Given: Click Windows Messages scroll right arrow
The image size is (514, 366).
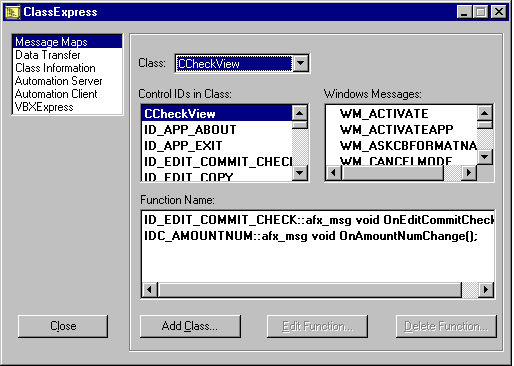Looking at the screenshot, I should [469, 173].
